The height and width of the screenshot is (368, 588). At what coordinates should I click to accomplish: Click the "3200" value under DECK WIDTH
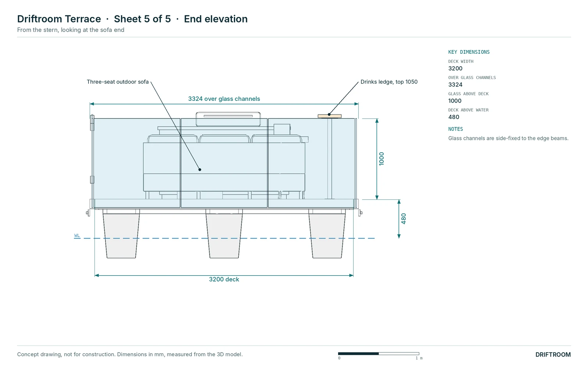pyautogui.click(x=455, y=68)
